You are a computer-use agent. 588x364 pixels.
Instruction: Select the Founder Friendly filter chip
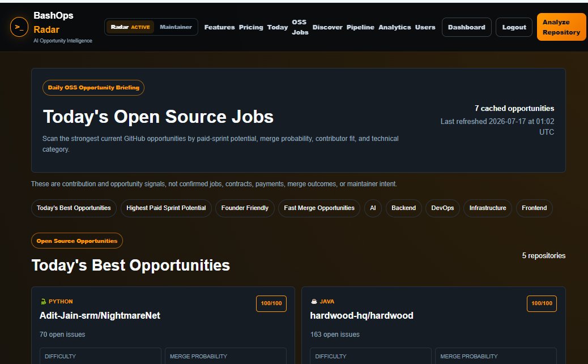coord(245,208)
